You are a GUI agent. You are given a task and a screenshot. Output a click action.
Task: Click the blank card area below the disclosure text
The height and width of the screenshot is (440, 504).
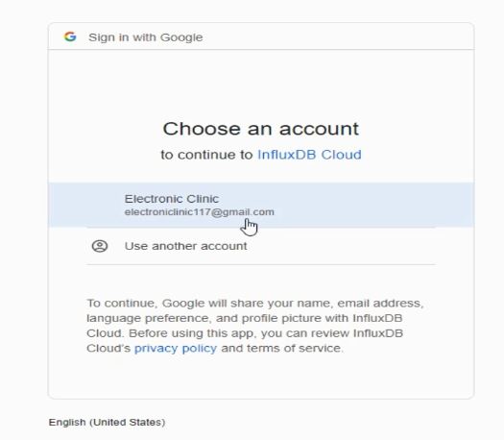[x=261, y=377]
